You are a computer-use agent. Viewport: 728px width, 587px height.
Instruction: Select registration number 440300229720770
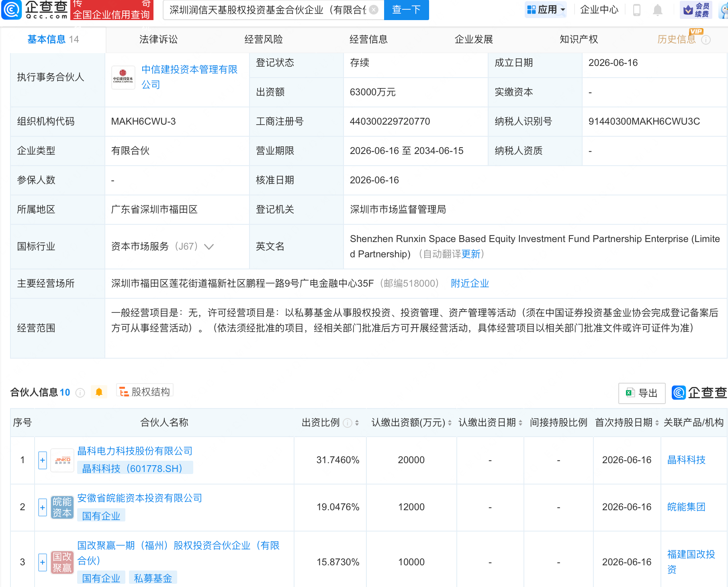point(390,121)
